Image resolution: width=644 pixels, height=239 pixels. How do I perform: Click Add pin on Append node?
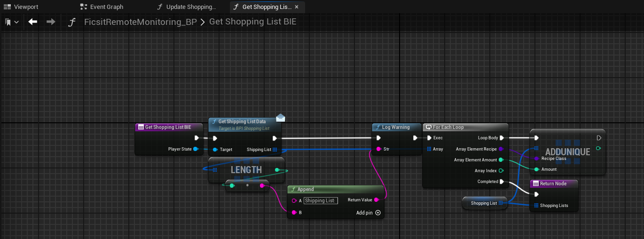pos(368,213)
